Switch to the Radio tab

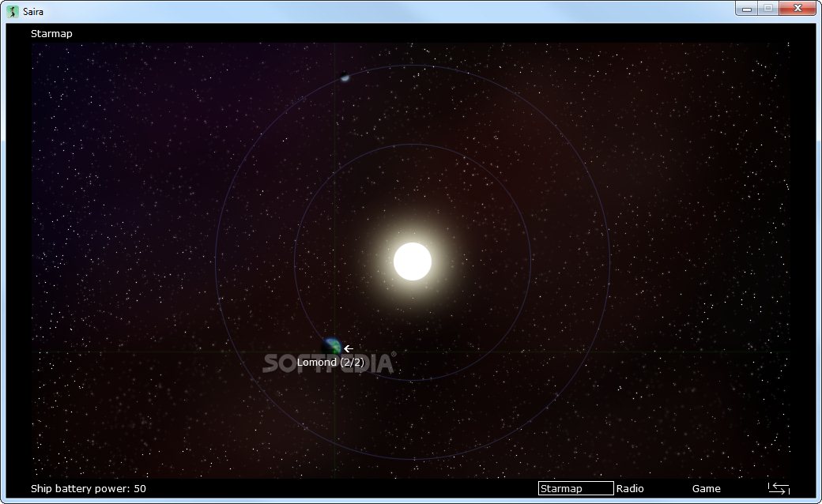[x=630, y=488]
